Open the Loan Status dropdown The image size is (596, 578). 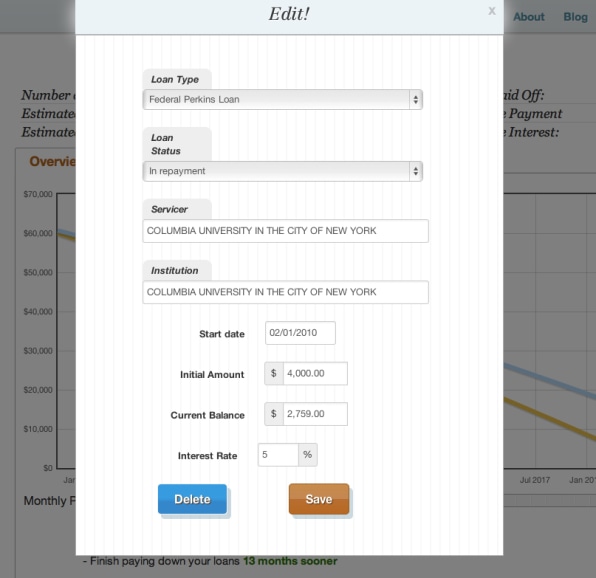coord(282,171)
